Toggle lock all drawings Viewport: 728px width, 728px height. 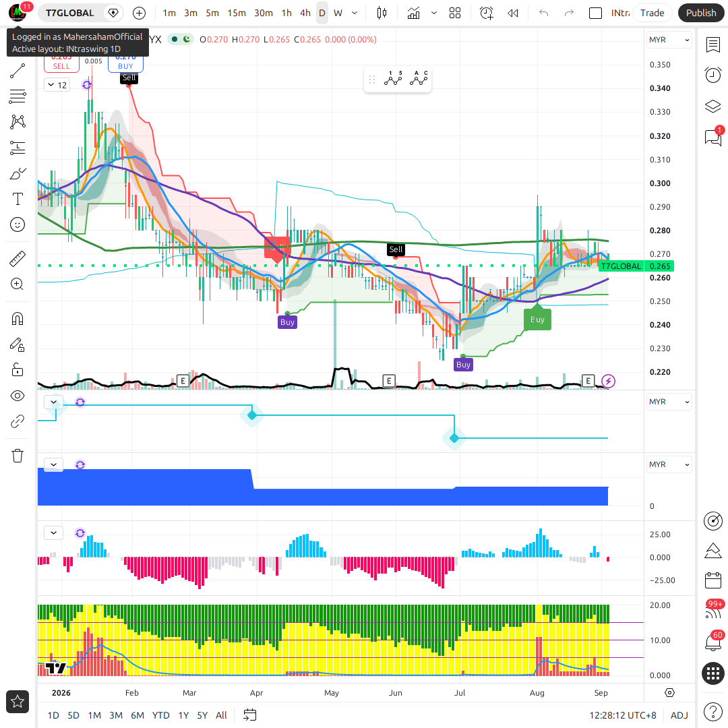(x=17, y=370)
